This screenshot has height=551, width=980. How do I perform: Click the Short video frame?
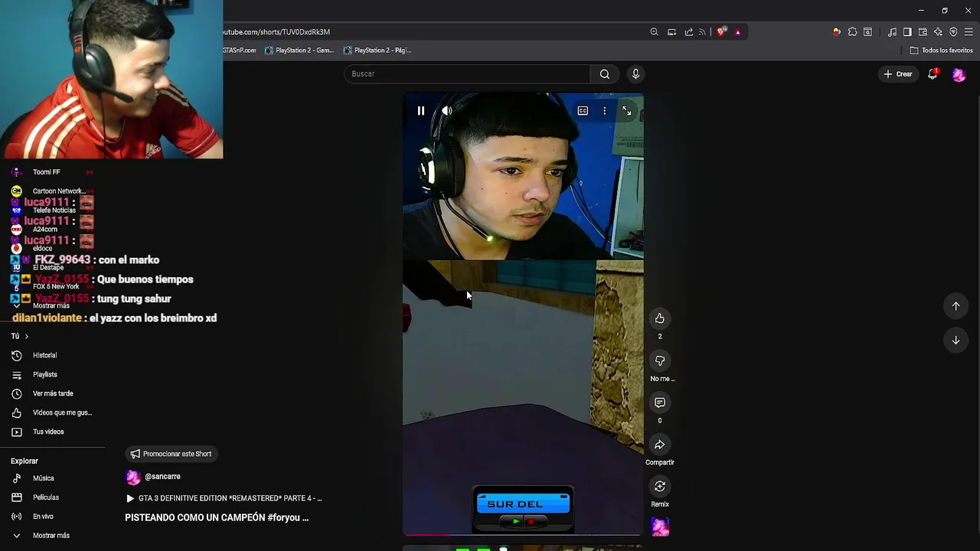click(523, 315)
